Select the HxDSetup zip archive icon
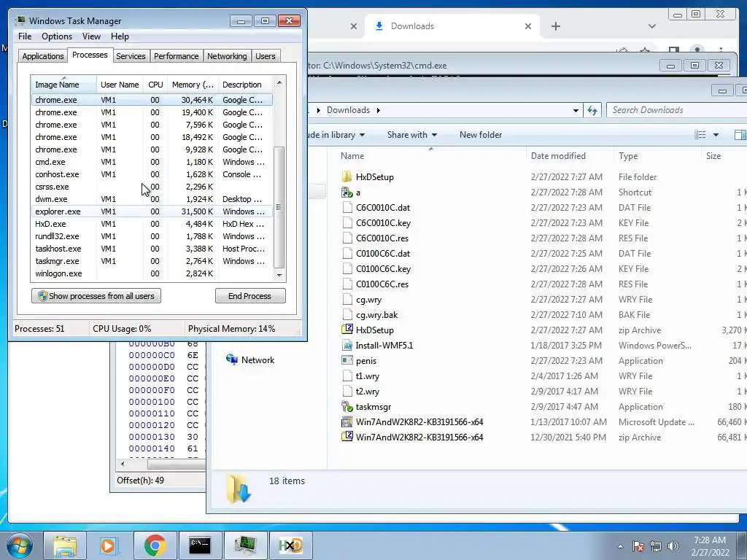 pos(347,330)
